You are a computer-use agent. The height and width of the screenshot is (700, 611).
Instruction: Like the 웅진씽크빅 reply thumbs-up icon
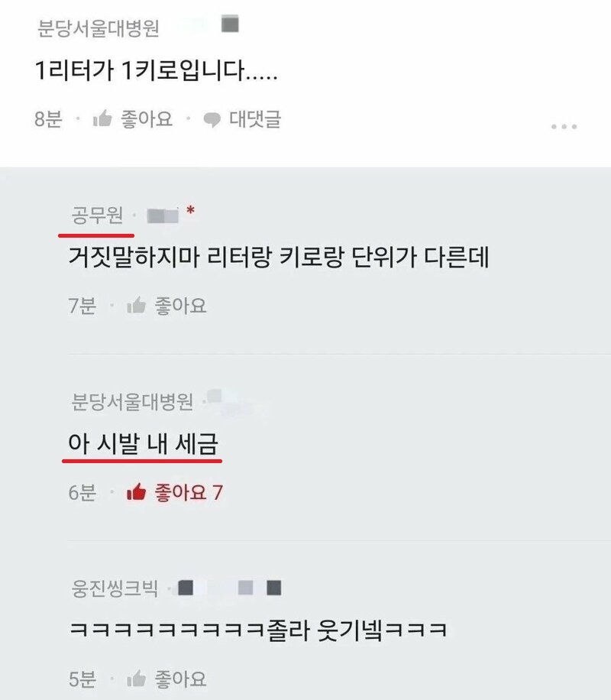tap(136, 679)
